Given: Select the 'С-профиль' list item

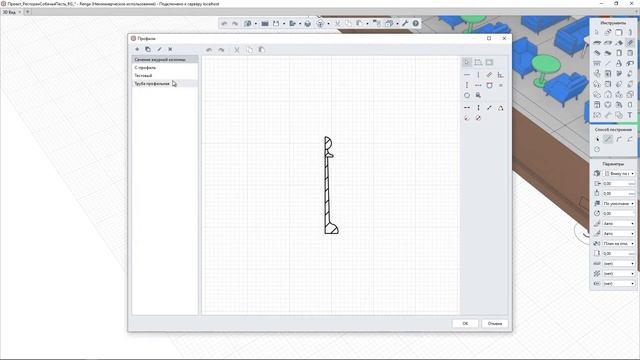Looking at the screenshot, I should pos(165,68).
